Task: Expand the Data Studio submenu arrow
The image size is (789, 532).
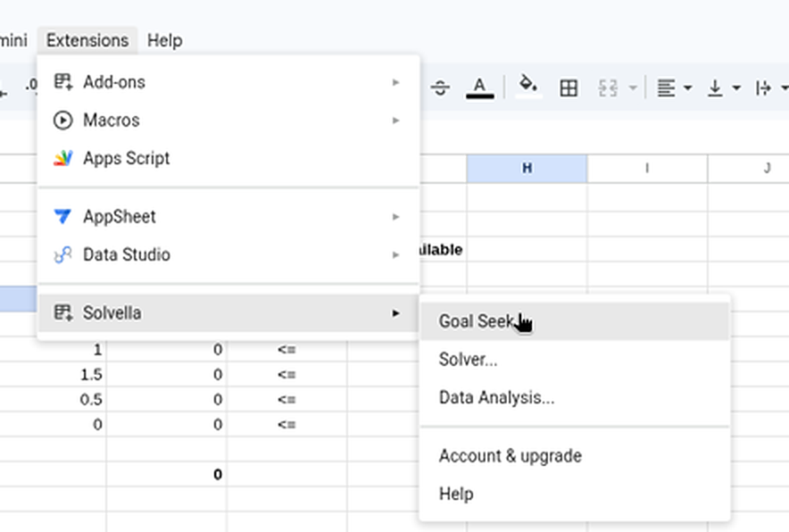Action: (x=396, y=254)
